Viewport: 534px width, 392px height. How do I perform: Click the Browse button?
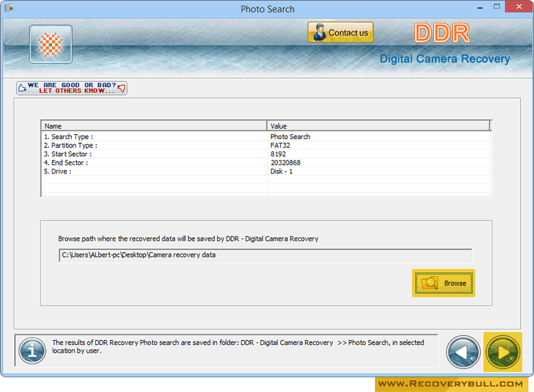(444, 283)
